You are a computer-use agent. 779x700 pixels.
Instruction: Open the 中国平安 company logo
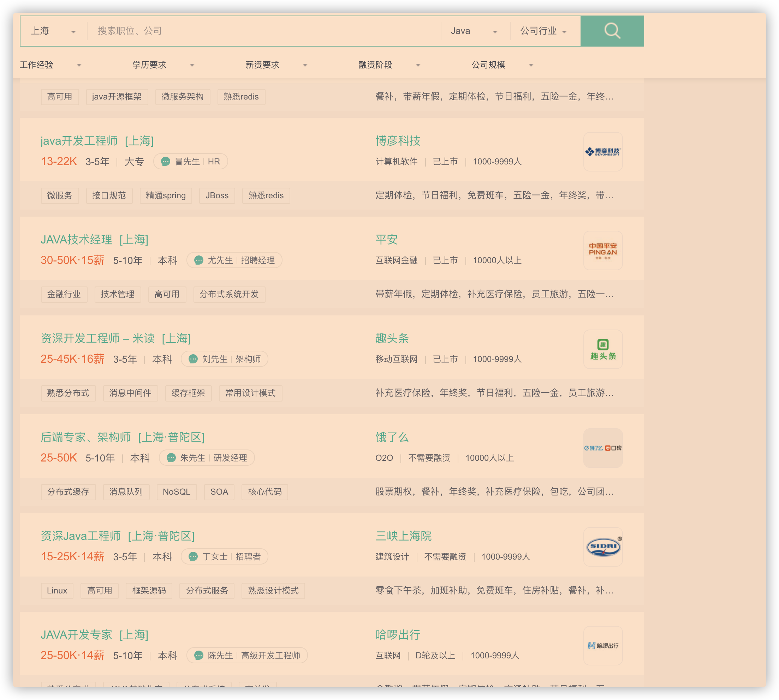[603, 251]
